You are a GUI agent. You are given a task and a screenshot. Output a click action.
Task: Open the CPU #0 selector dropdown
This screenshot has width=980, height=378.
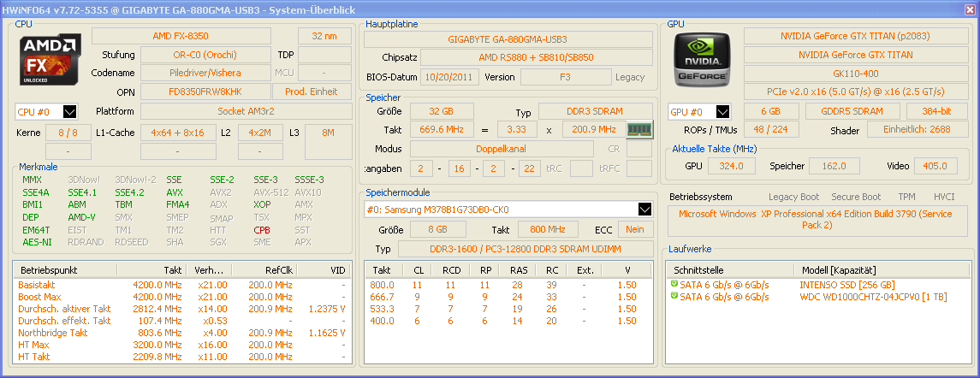coord(70,112)
